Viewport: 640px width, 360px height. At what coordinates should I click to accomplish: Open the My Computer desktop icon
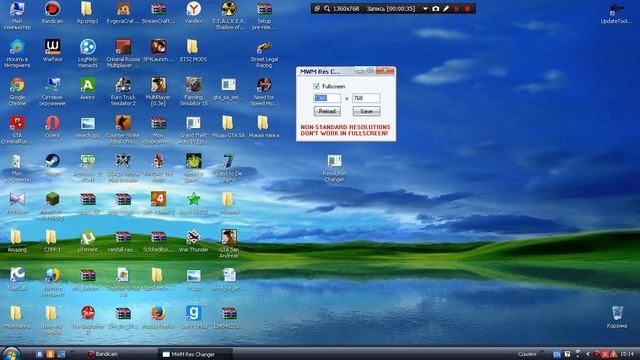17,16
